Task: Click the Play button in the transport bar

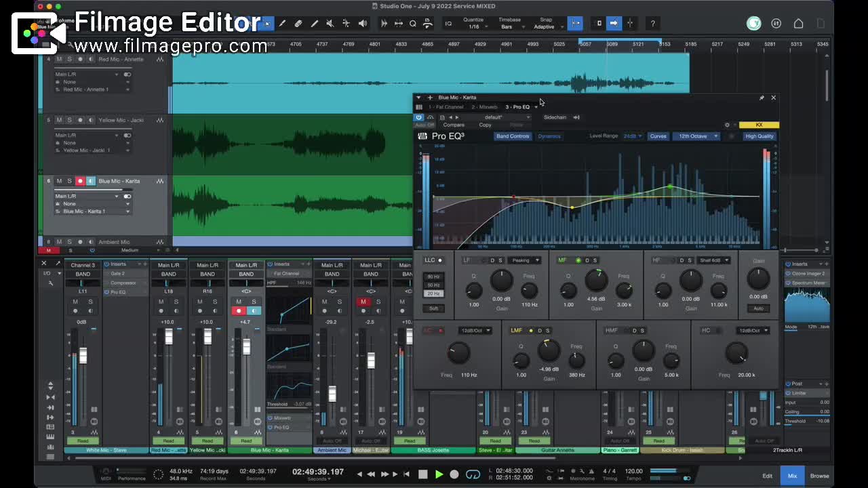Action: point(439,474)
